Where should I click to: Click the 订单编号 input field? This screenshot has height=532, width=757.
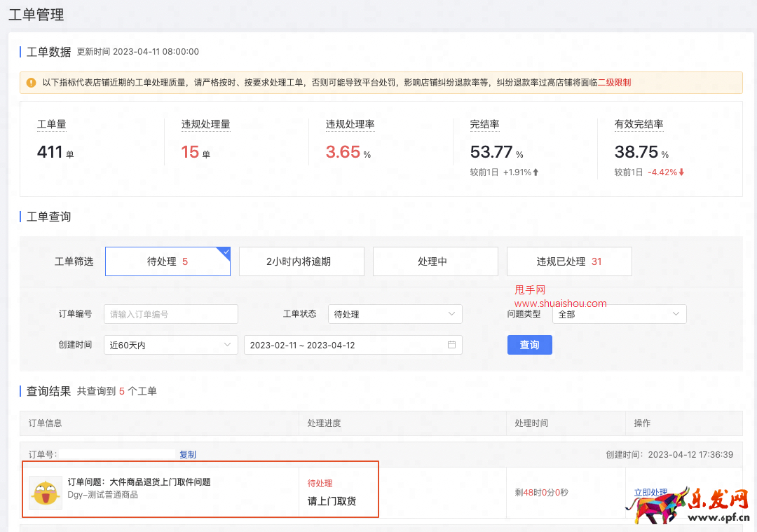pos(170,314)
